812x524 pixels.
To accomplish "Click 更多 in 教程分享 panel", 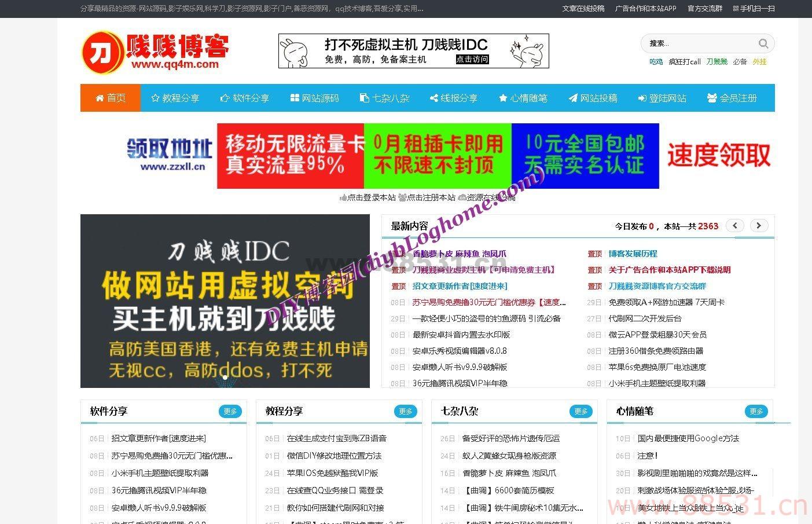I will (x=406, y=411).
